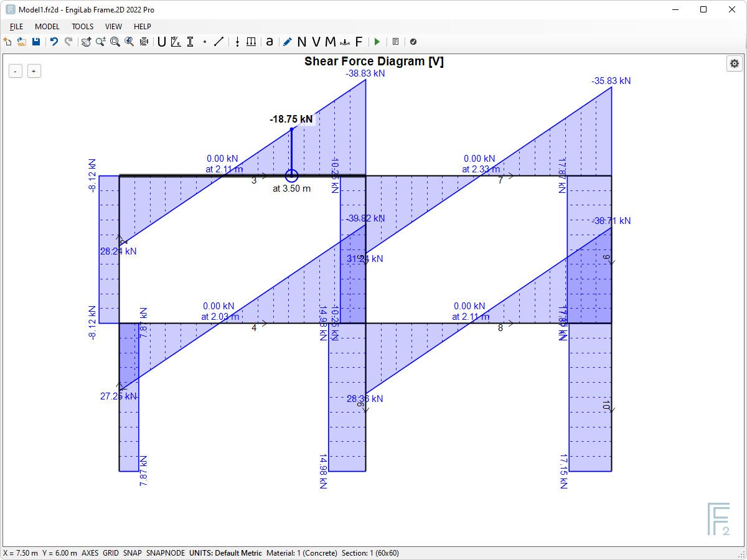This screenshot has width=747, height=560.
Task: Open the diagram settings gear
Action: pyautogui.click(x=735, y=63)
